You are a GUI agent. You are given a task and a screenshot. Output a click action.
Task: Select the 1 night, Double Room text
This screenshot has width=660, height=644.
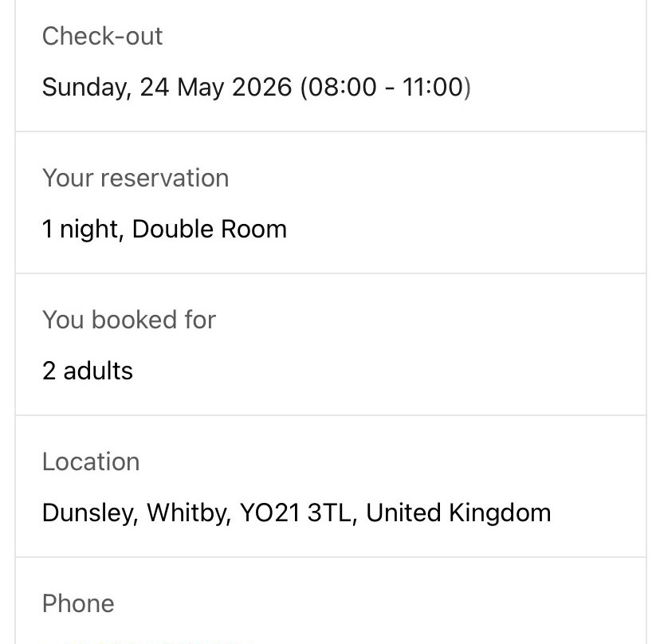(164, 230)
